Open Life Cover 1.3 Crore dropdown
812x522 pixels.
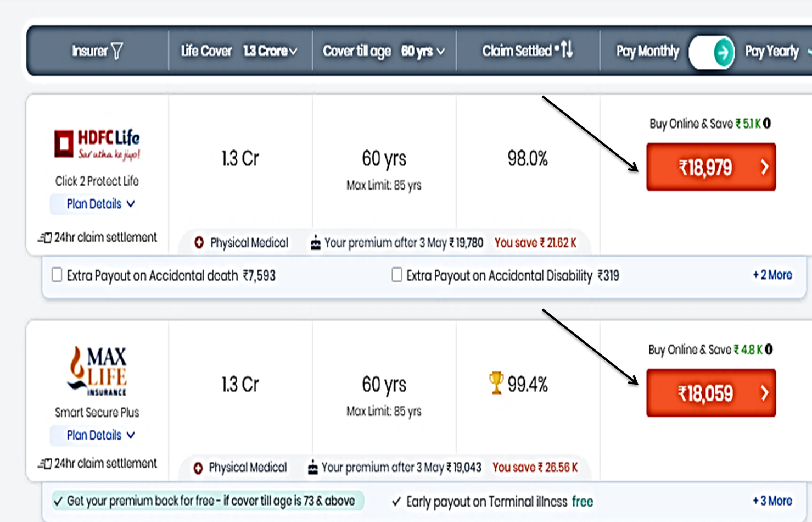tap(270, 51)
